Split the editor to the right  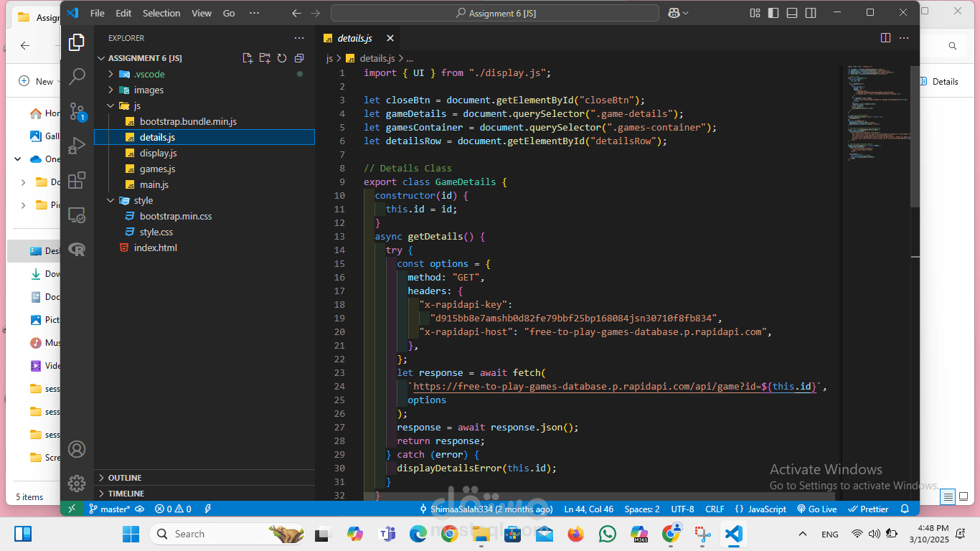click(x=885, y=38)
